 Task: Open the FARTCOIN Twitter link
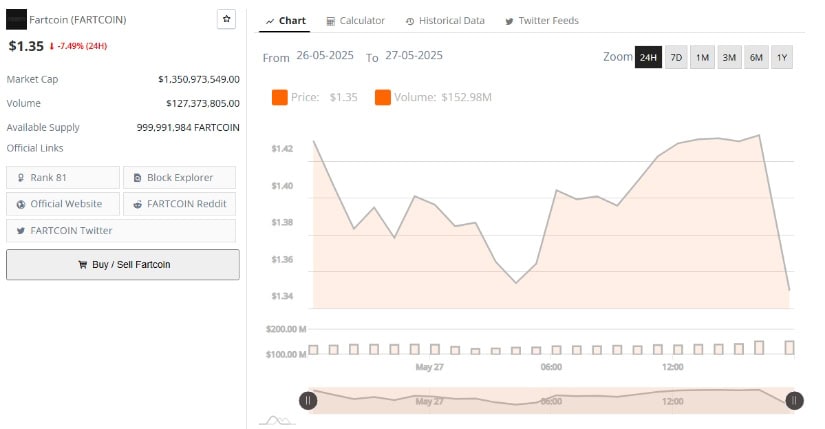[121, 231]
